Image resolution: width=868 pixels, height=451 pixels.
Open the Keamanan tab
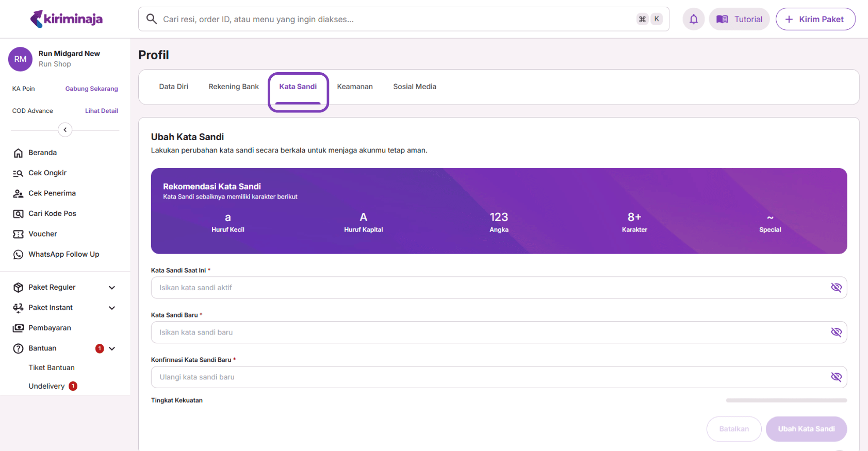coord(355,87)
